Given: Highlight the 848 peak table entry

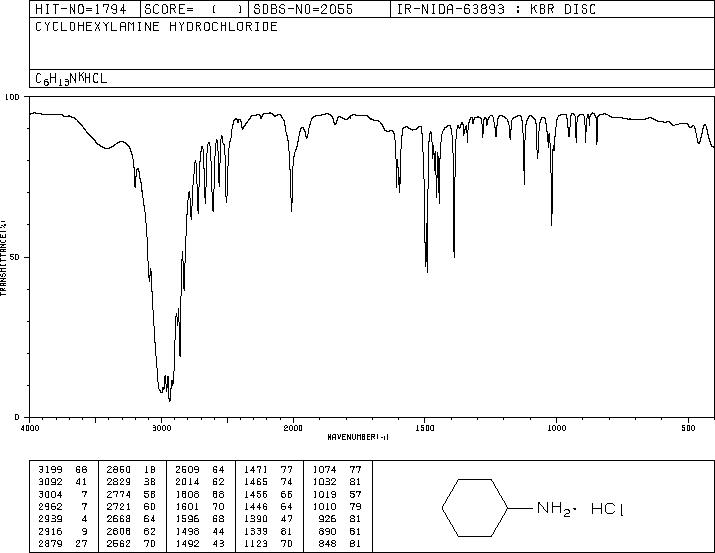Looking at the screenshot, I should click(340, 544).
